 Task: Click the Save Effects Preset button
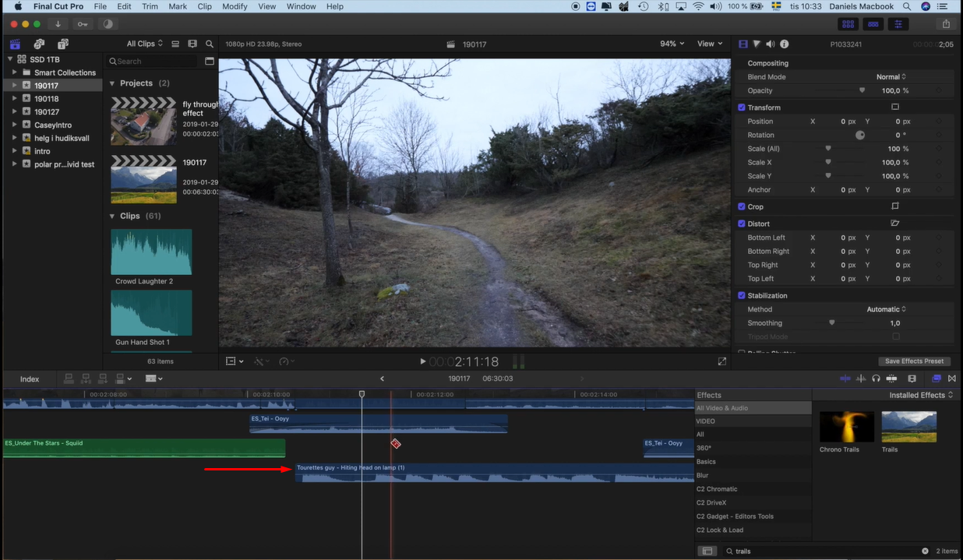click(x=914, y=361)
